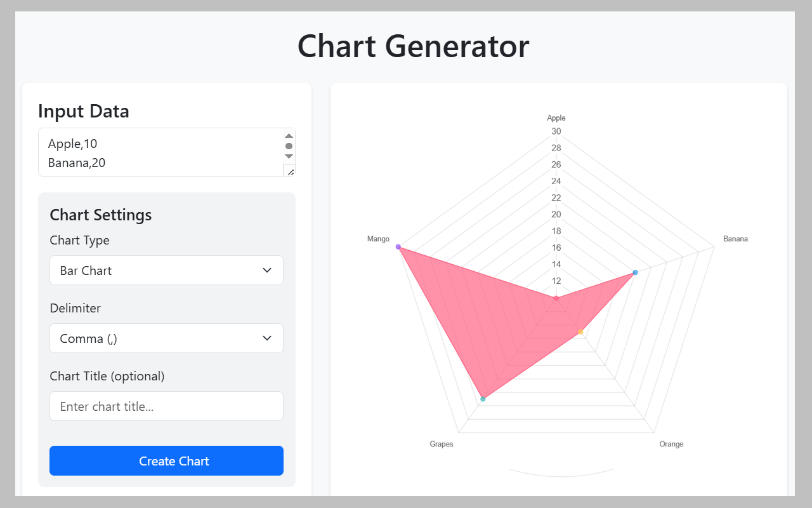
Task: Click the Chart Type chevron arrow
Action: pyautogui.click(x=267, y=271)
